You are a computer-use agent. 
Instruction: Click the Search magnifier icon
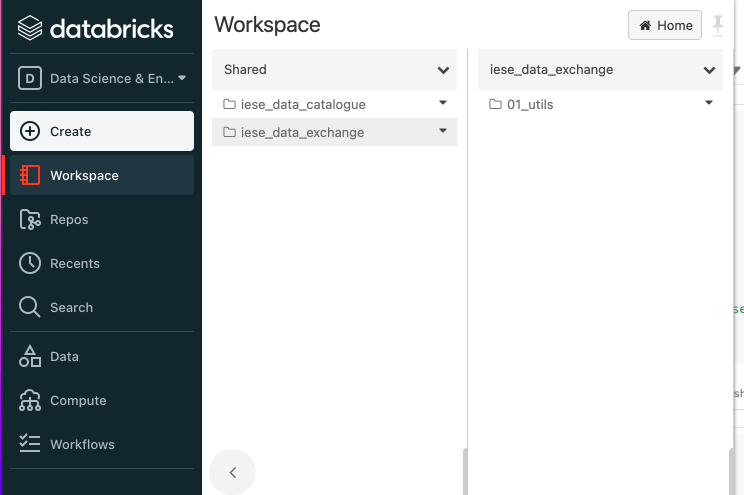30,307
